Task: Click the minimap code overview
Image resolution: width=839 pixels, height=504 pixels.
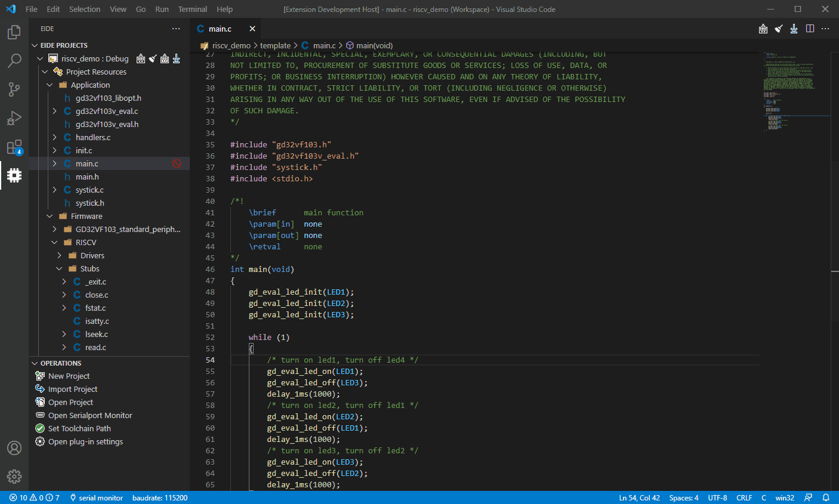Action: tap(789, 89)
